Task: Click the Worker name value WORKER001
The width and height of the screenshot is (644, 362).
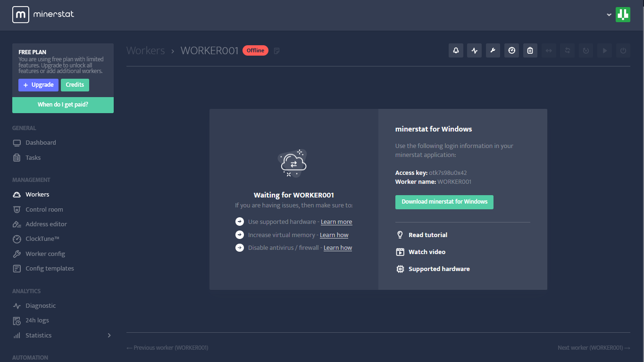Action: [x=454, y=182]
